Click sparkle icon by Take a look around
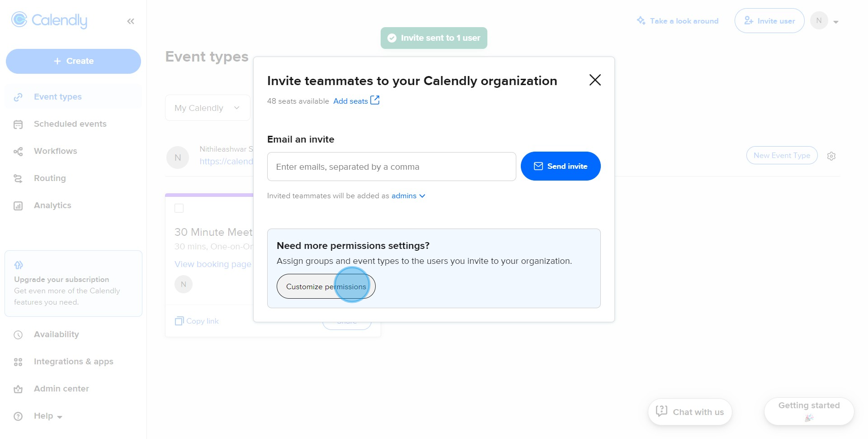 pos(641,21)
